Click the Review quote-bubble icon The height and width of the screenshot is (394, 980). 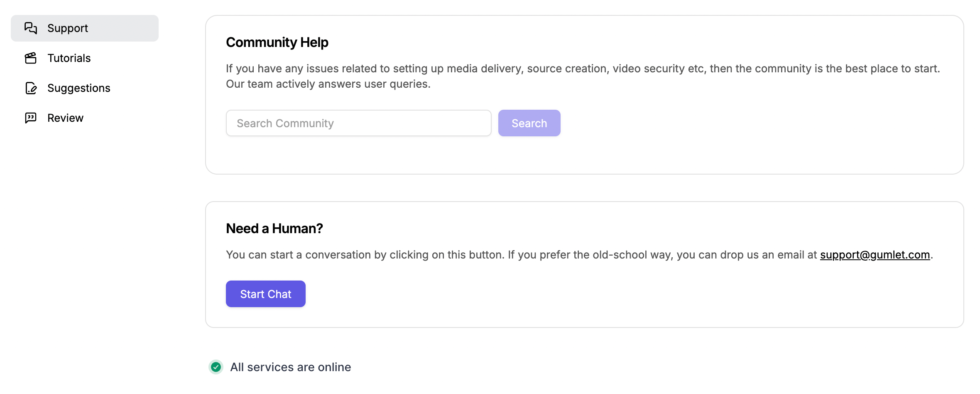click(31, 118)
